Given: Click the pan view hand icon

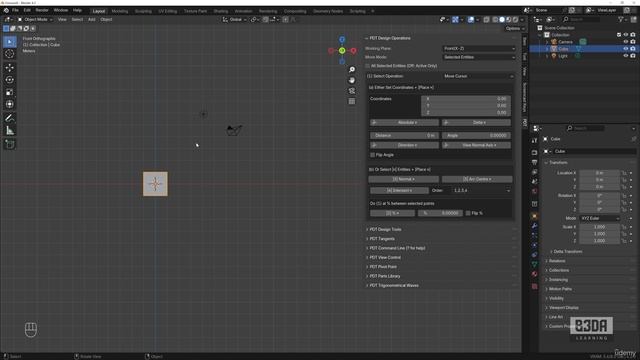Looking at the screenshot, I should 352,80.
